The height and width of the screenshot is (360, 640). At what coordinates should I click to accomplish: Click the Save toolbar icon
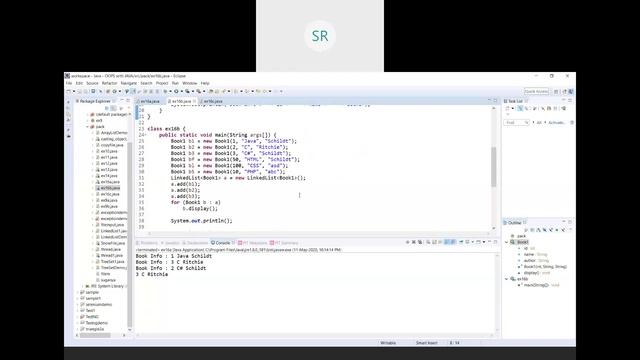coord(80,91)
